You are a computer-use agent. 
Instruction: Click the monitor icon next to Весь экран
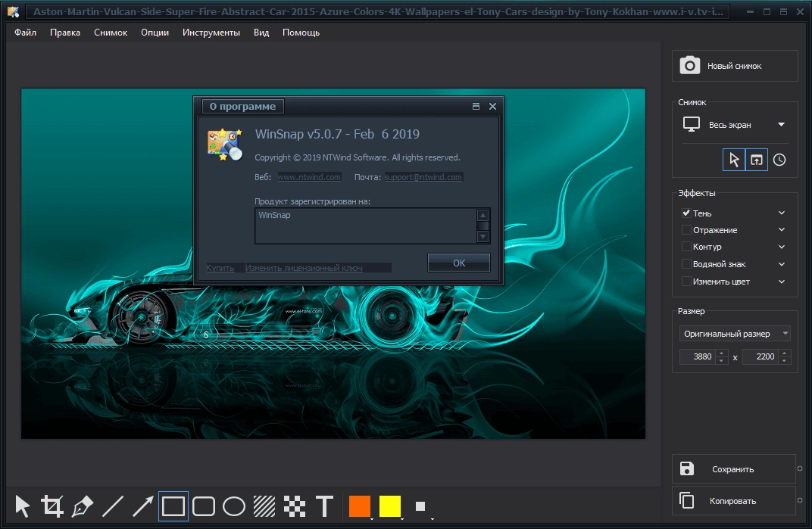coord(692,124)
